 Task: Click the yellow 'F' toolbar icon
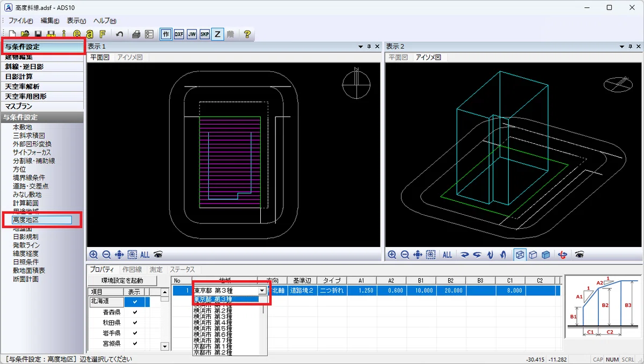(102, 34)
